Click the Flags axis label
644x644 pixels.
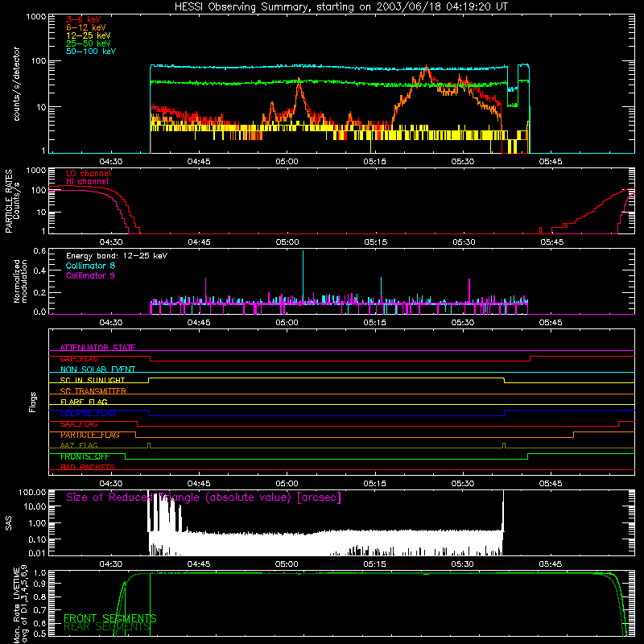(33, 402)
